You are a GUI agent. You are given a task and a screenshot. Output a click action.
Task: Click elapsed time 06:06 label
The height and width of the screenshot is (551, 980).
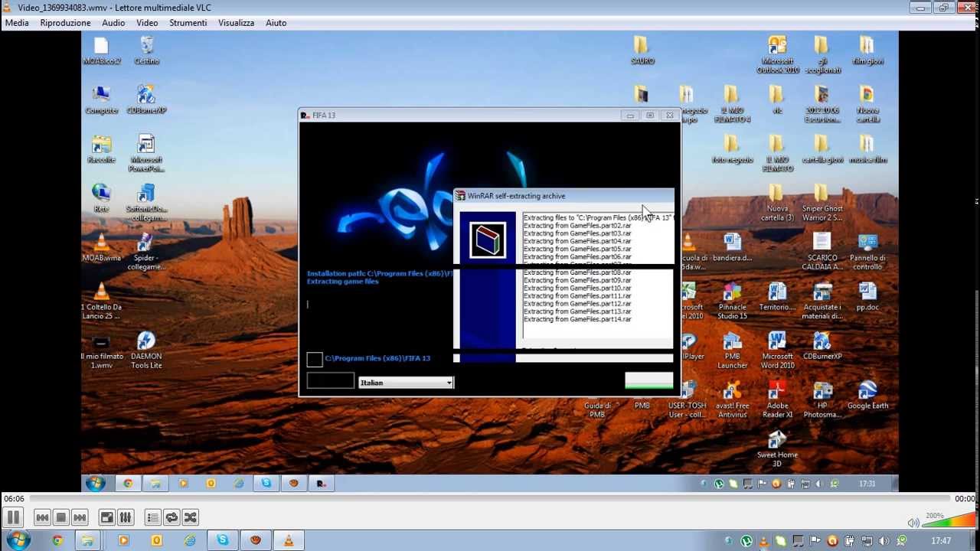14,499
